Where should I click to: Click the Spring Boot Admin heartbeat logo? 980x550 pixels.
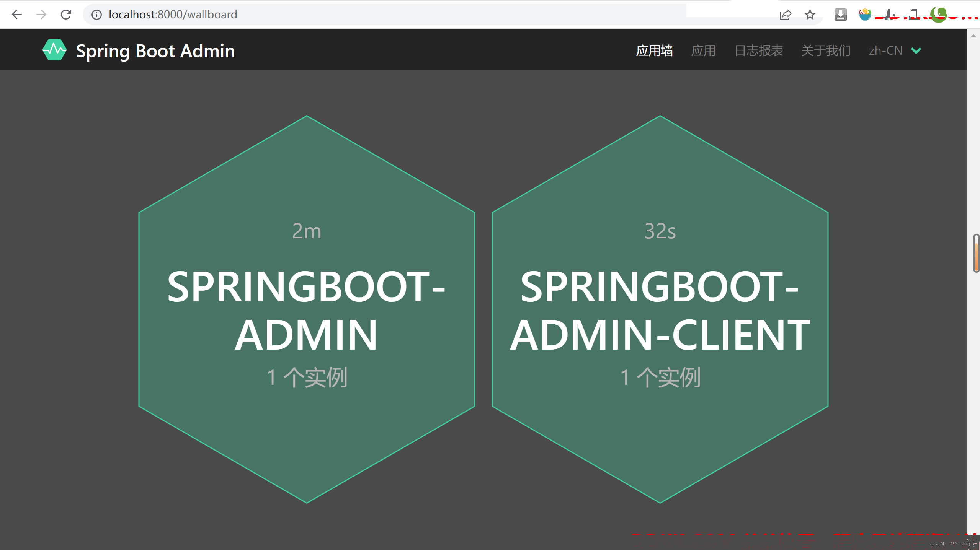pos(54,50)
